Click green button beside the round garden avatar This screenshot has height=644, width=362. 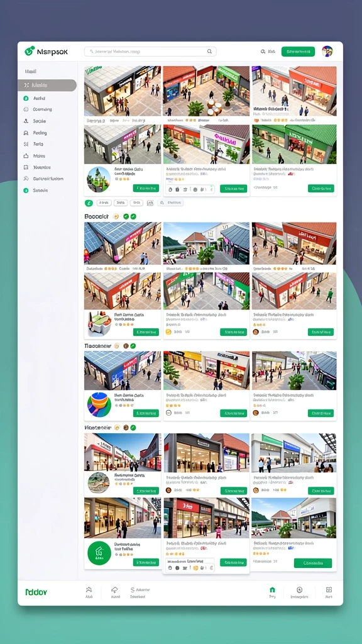tap(146, 188)
